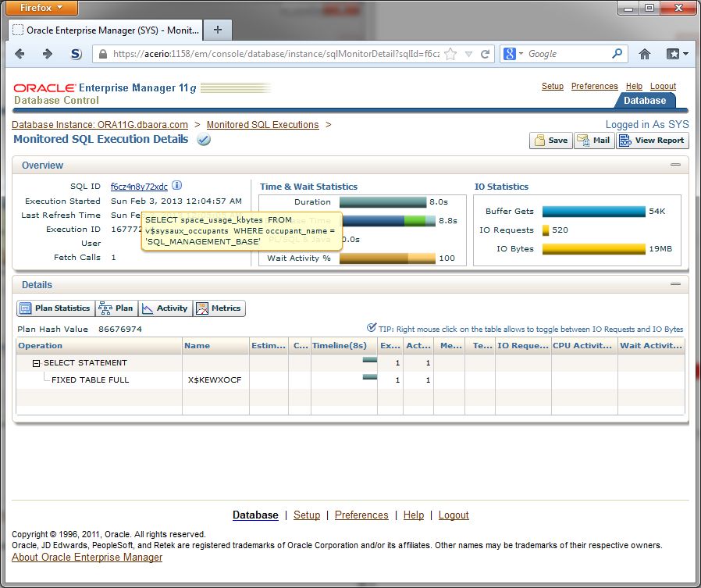
Task: Open the top Setup link
Action: coord(552,86)
